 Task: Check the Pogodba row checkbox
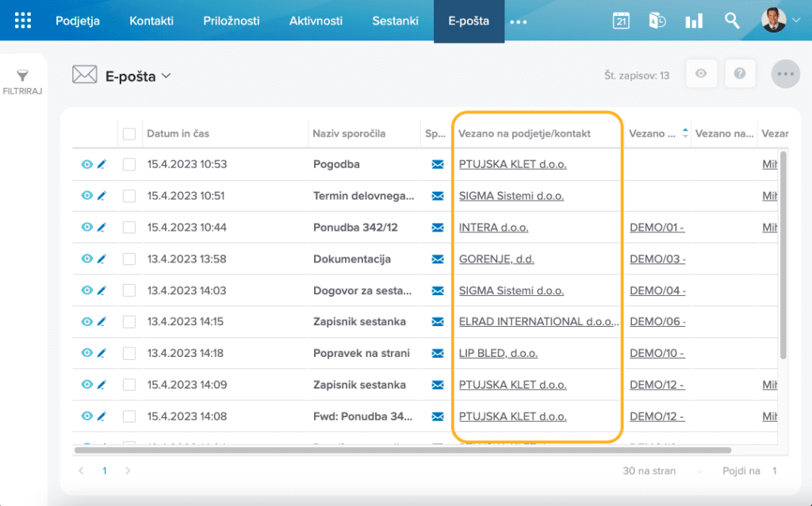[x=129, y=165]
